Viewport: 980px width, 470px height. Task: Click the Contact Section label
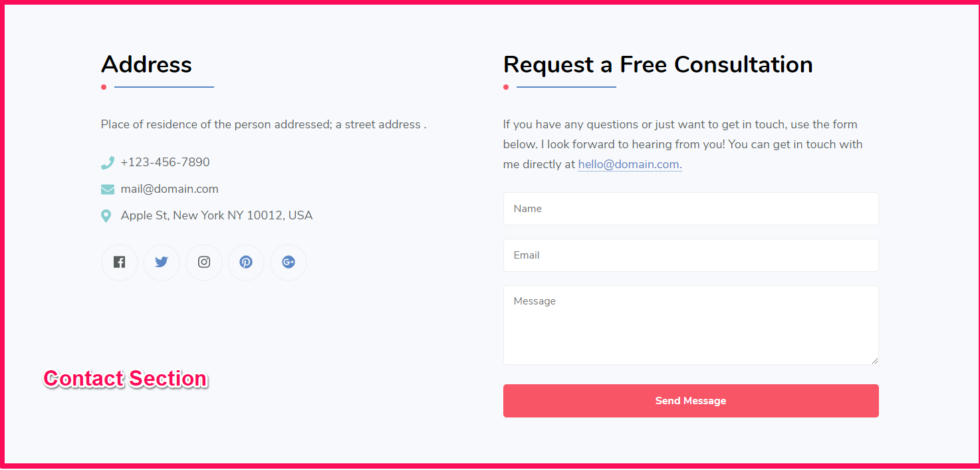click(126, 378)
